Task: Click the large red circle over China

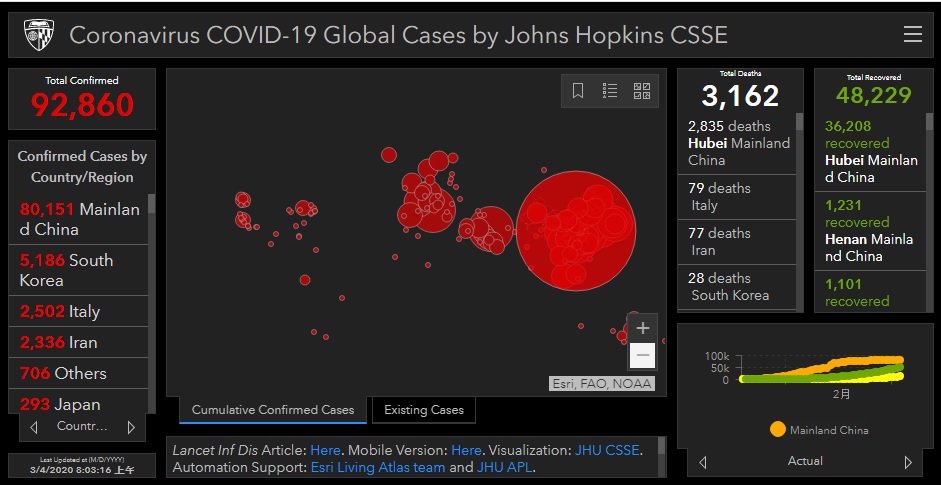Action: (576, 230)
